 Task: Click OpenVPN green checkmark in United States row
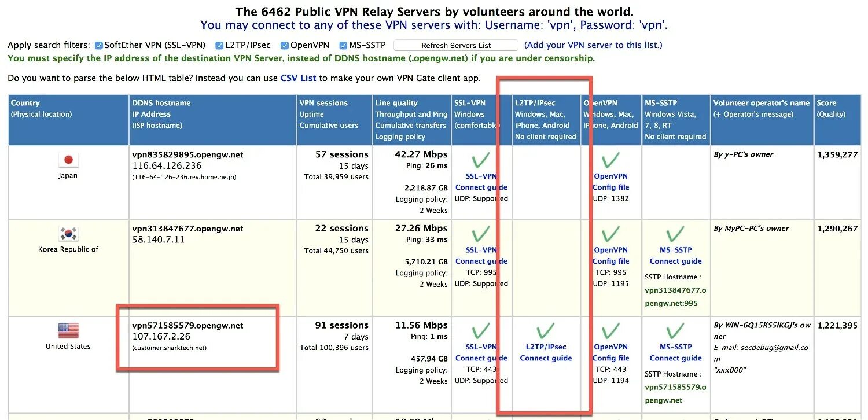[610, 331]
